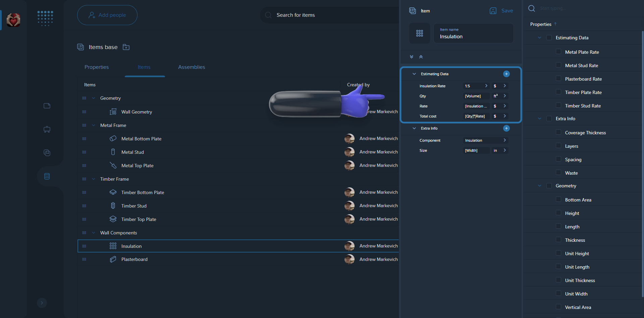
Task: Click the item icon picker beside Item name
Action: (x=420, y=33)
